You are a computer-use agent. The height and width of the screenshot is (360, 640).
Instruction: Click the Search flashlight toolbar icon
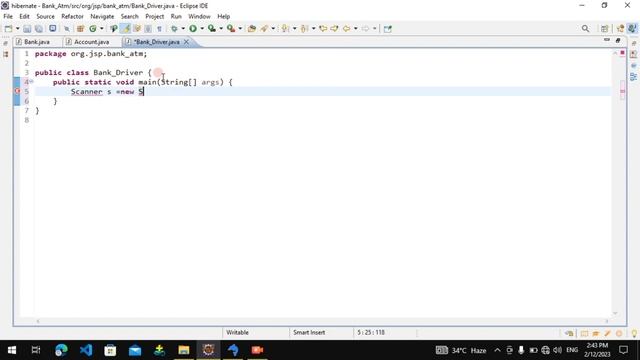click(x=264, y=29)
